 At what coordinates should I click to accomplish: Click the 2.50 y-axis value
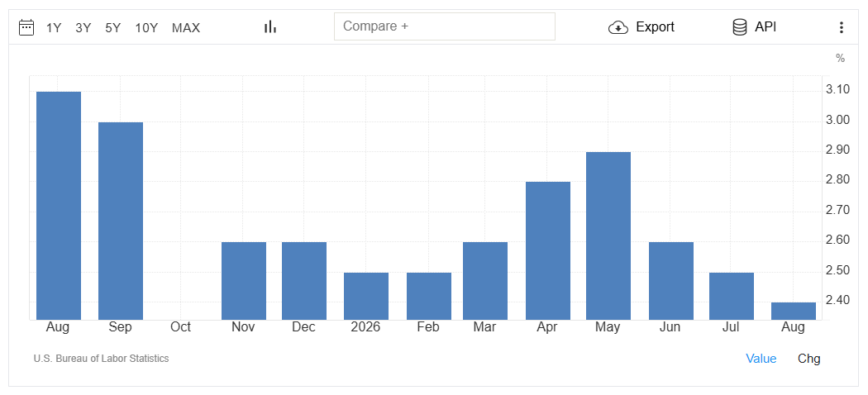tap(838, 270)
